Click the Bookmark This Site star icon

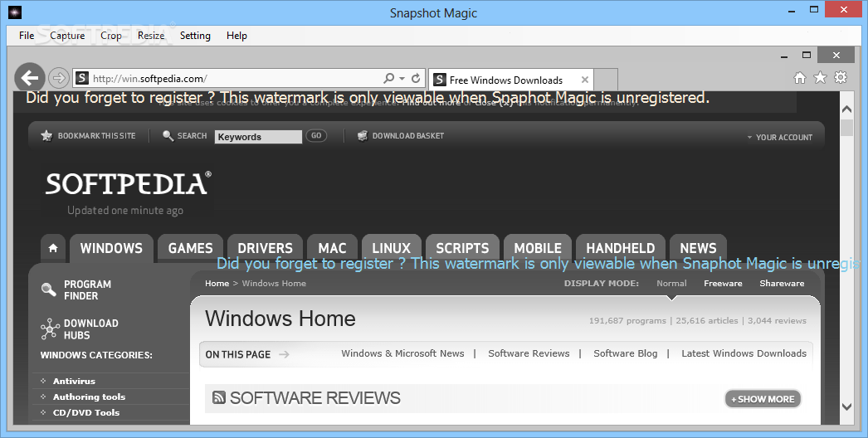(46, 136)
